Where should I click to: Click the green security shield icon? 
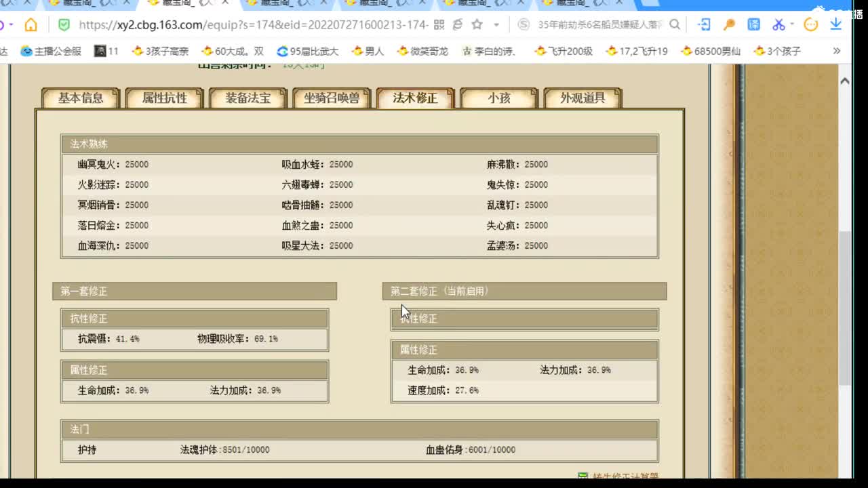coord(64,25)
